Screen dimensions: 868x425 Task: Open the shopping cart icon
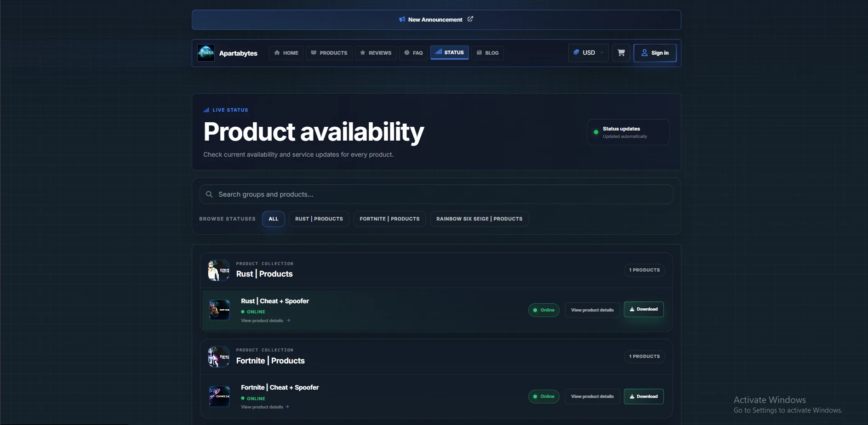point(621,53)
